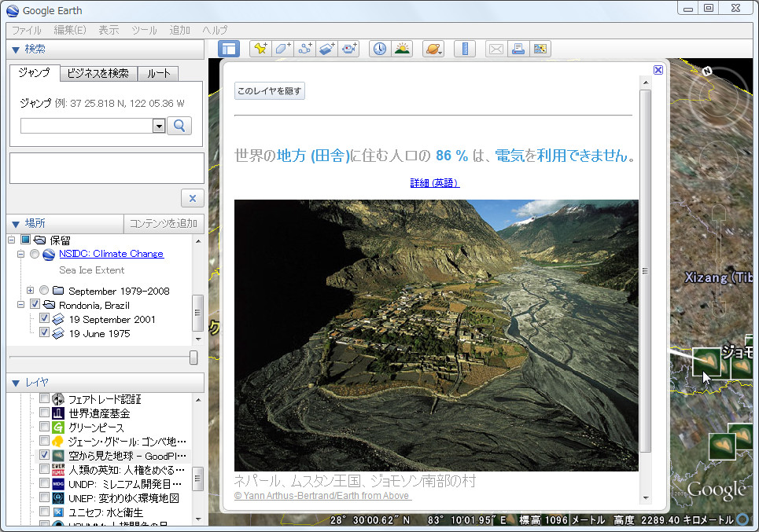Open the planet switcher (Saturn icon)
The width and height of the screenshot is (759, 532).
point(433,49)
